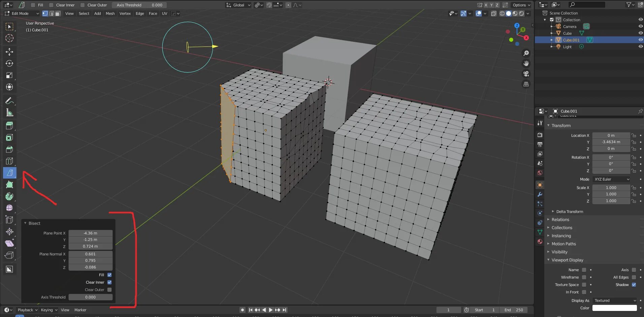Select the Spin tool
The height and width of the screenshot is (317, 644).
pyautogui.click(x=9, y=196)
